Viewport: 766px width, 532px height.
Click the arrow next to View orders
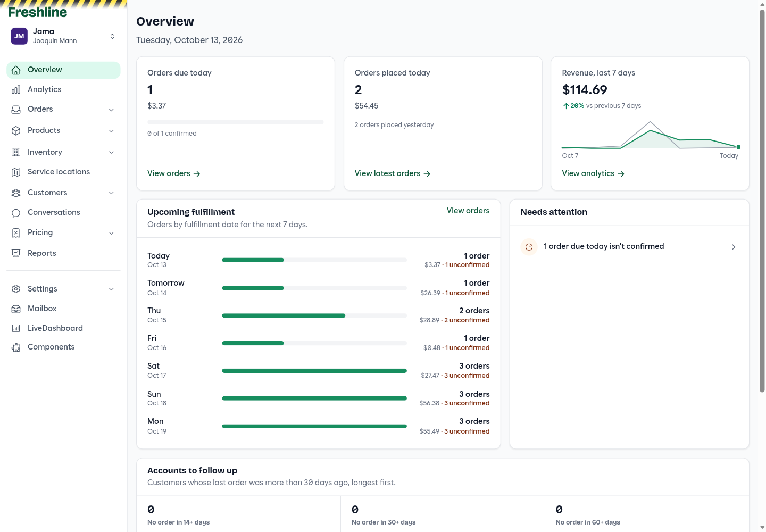click(x=197, y=174)
